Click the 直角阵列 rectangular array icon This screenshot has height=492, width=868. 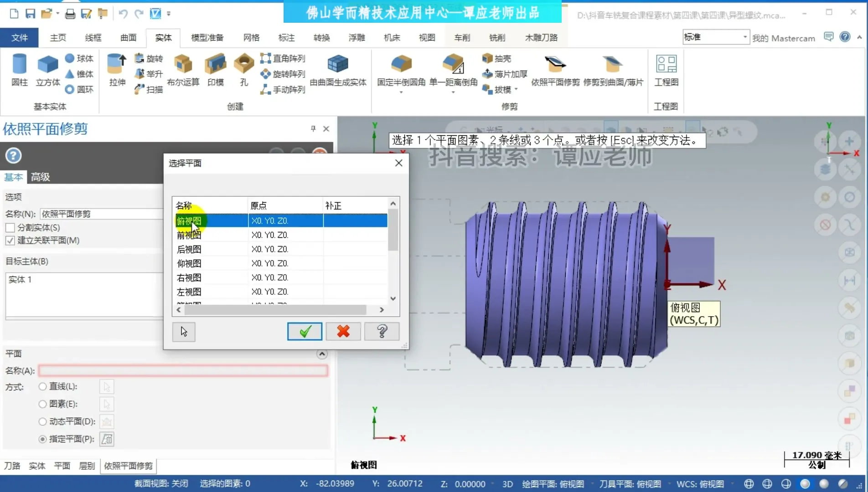point(266,58)
